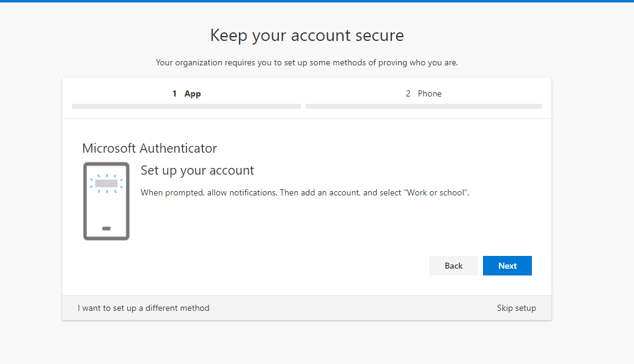The width and height of the screenshot is (634, 364).
Task: Select the App step label
Action: tap(193, 93)
